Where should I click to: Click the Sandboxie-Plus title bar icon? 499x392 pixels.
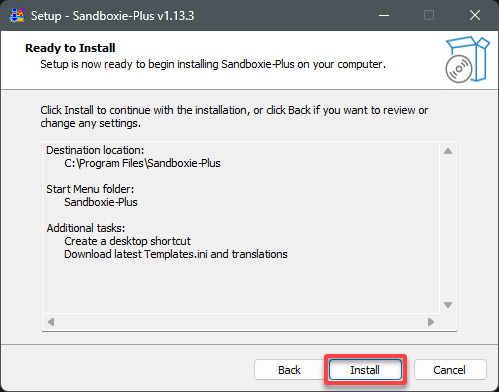[x=17, y=15]
